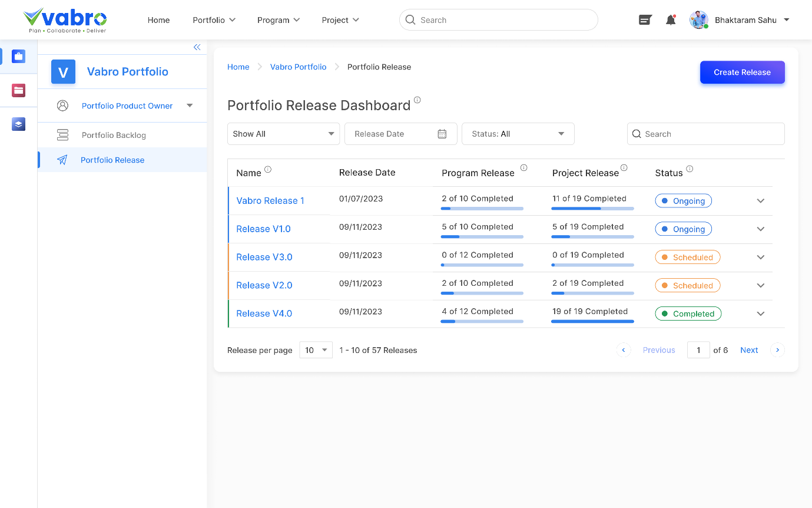Viewport: 812px width, 508px height.
Task: Click the Previous pagination link
Action: click(659, 350)
